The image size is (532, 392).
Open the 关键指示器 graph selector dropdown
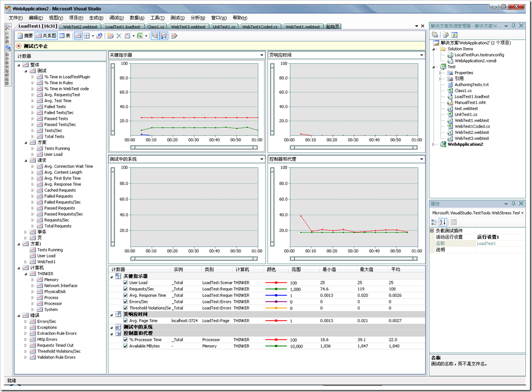261,55
